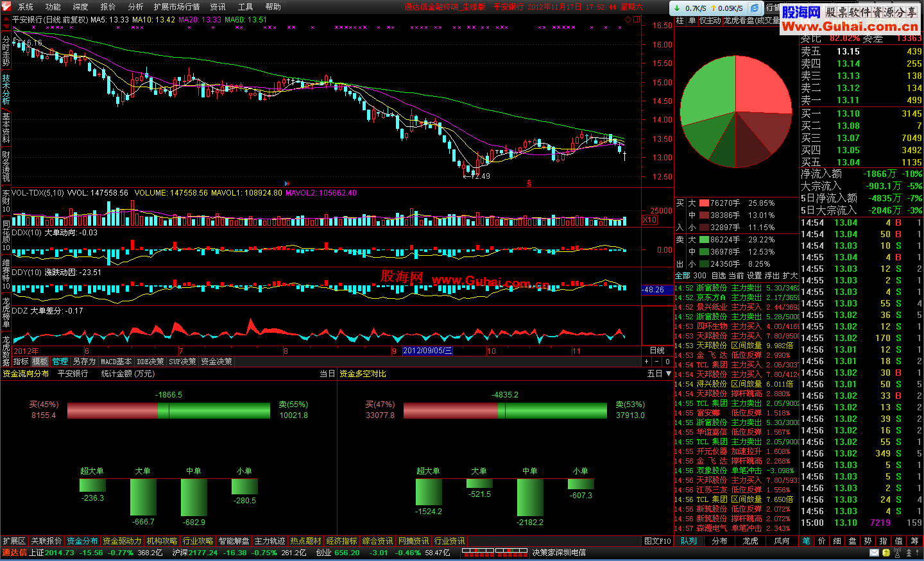The image size is (924, 561).
Task: Select the 细 tab under tick list
Action: click(837, 541)
